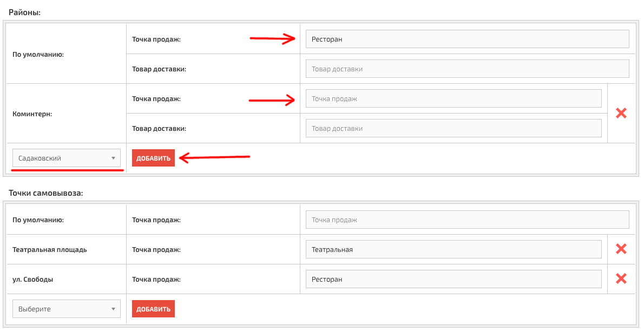
Task: Open the Садаковский district dropdown
Action: point(67,158)
